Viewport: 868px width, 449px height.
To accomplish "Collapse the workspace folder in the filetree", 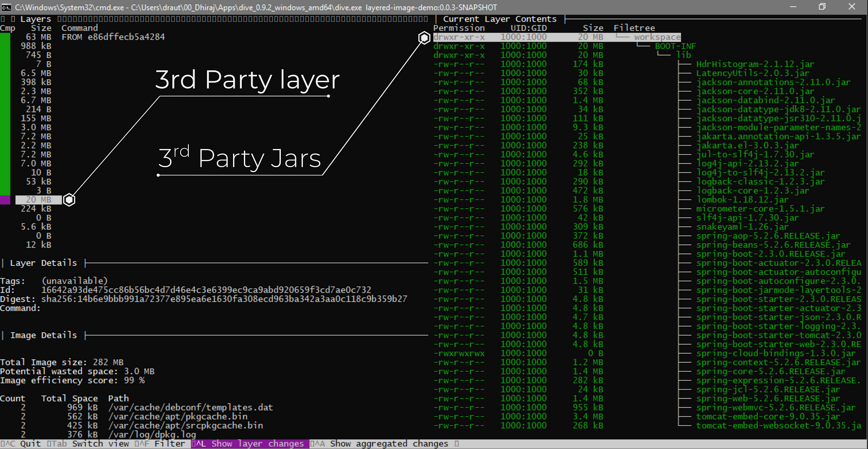I will 657,37.
